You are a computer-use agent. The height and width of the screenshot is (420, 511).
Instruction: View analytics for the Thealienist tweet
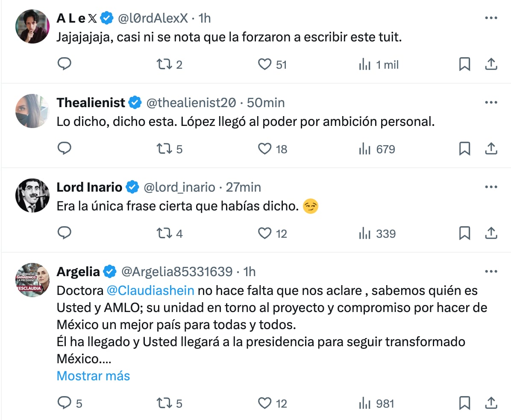[x=364, y=149]
